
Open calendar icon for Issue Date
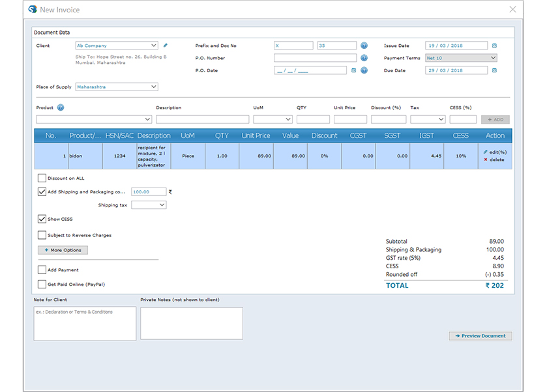tap(494, 46)
